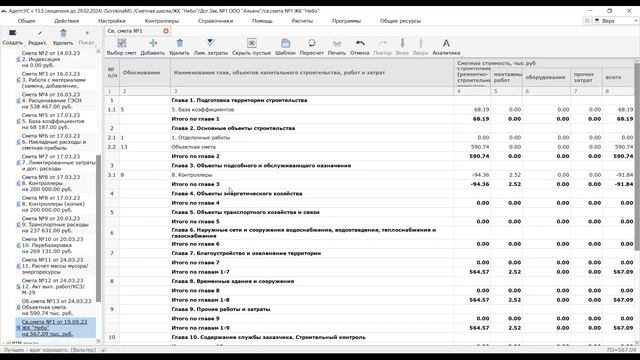Select row Глава 9. Прочие работы и затраты

[x=369, y=309]
